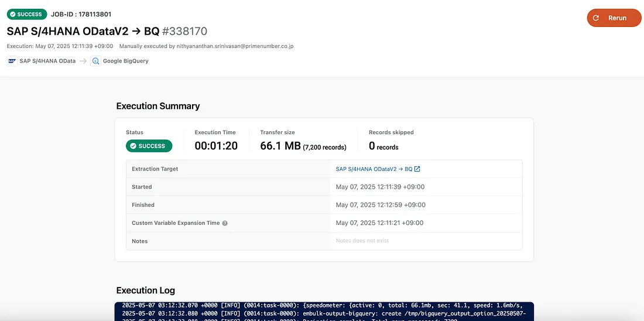This screenshot has height=321, width=644.
Task: Click the (7,200 records) count
Action: pos(325,147)
